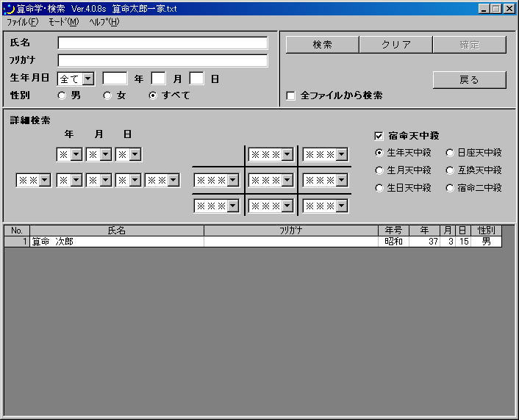Click the 昭和 cell in result row
This screenshot has width=519, height=420.
393,242
